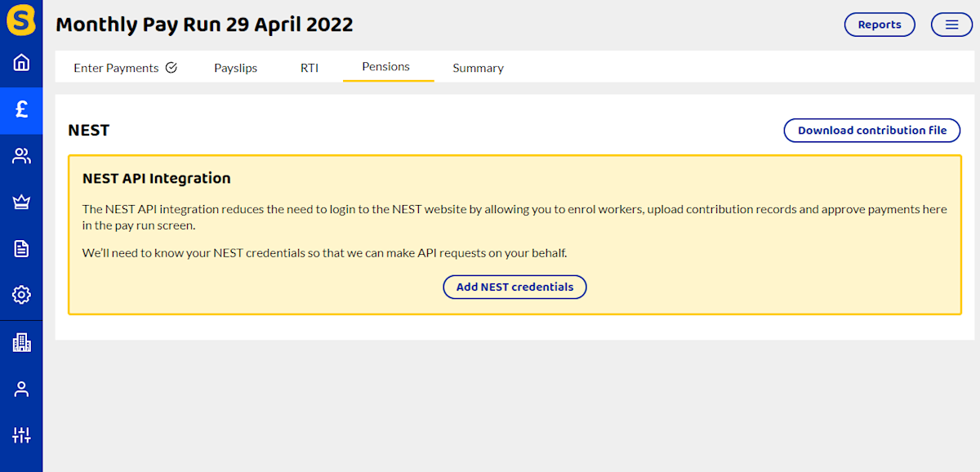Click the crown icon in the sidebar
The height and width of the screenshot is (472, 980).
[x=21, y=201]
